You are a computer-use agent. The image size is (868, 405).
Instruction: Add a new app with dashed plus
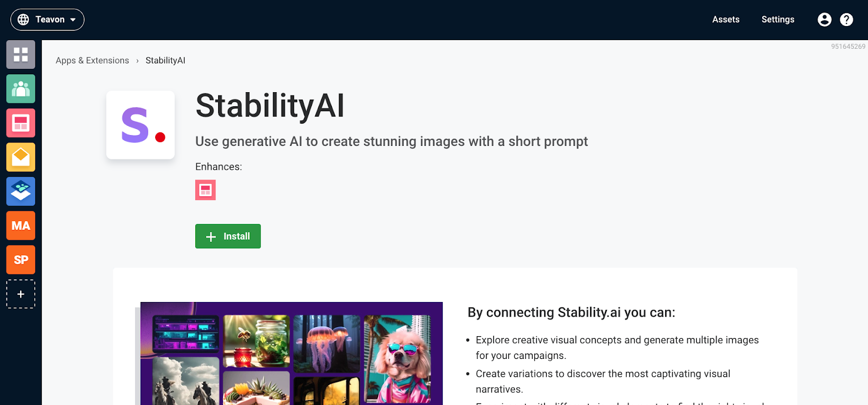[21, 294]
